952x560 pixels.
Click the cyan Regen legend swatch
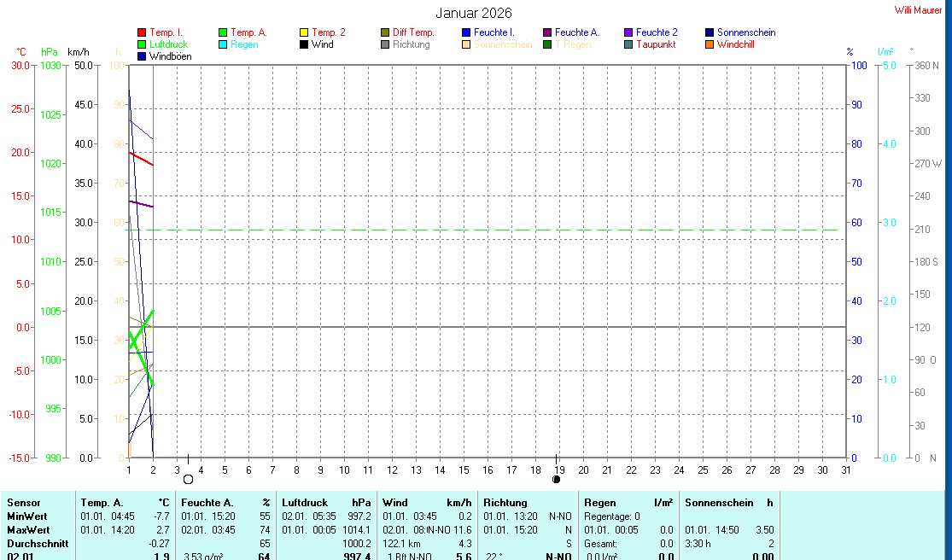[x=223, y=44]
